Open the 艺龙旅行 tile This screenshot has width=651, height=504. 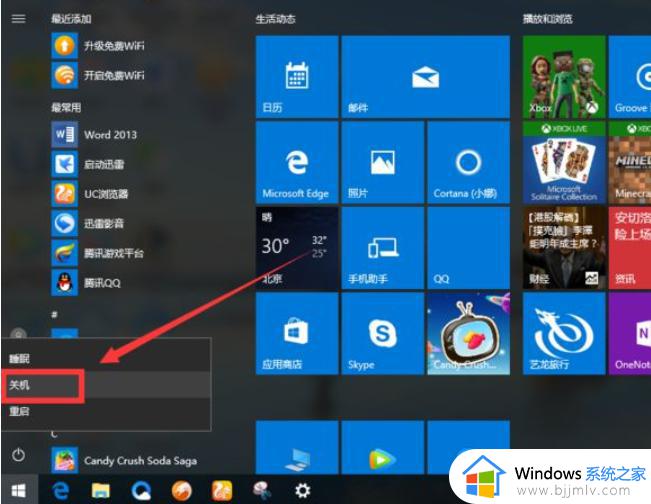coord(564,333)
